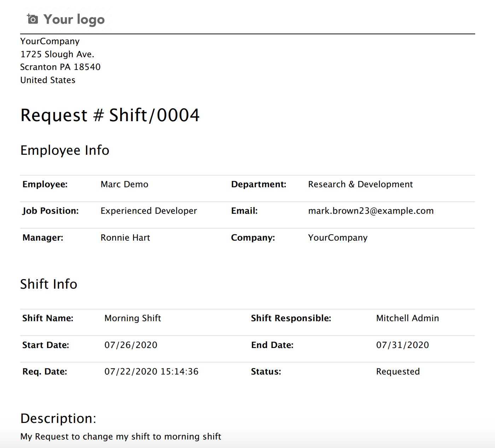Click the 'Job Position:' label
The height and width of the screenshot is (448, 495).
click(51, 211)
